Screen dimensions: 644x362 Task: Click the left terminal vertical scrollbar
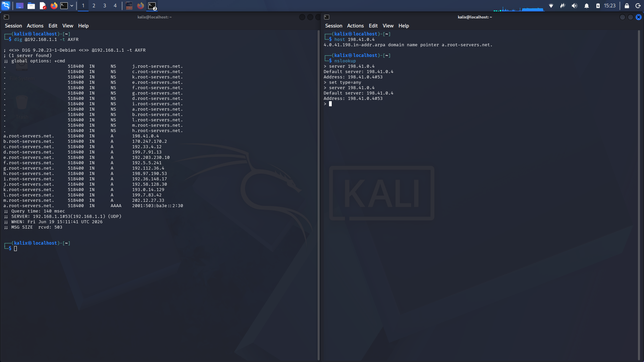(x=319, y=195)
